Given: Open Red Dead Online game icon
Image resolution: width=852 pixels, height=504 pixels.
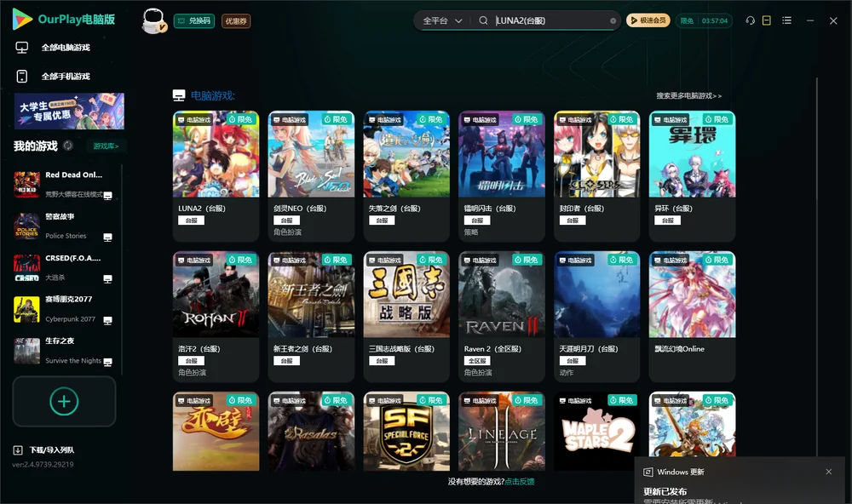Looking at the screenshot, I should pos(26,185).
